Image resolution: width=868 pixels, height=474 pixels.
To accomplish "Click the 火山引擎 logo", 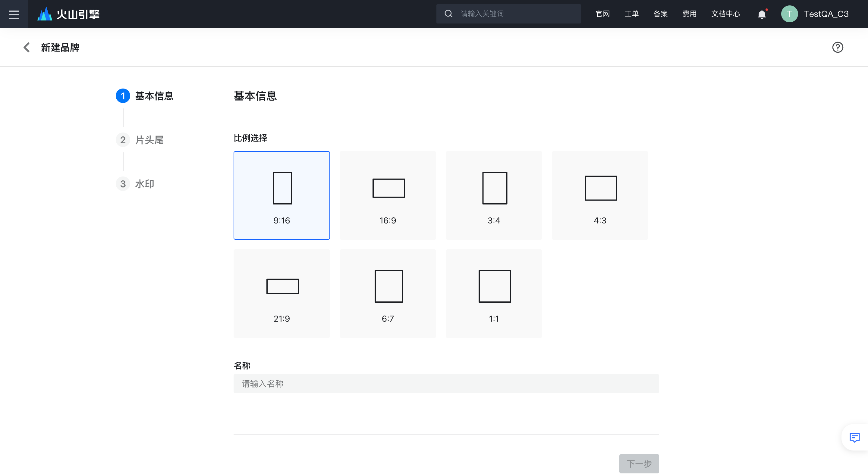I will (x=68, y=14).
